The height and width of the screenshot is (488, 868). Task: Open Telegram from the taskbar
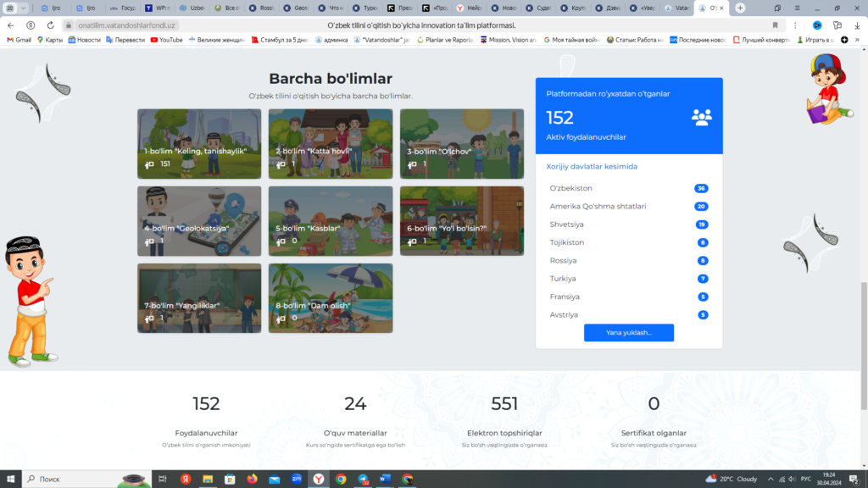(x=364, y=479)
